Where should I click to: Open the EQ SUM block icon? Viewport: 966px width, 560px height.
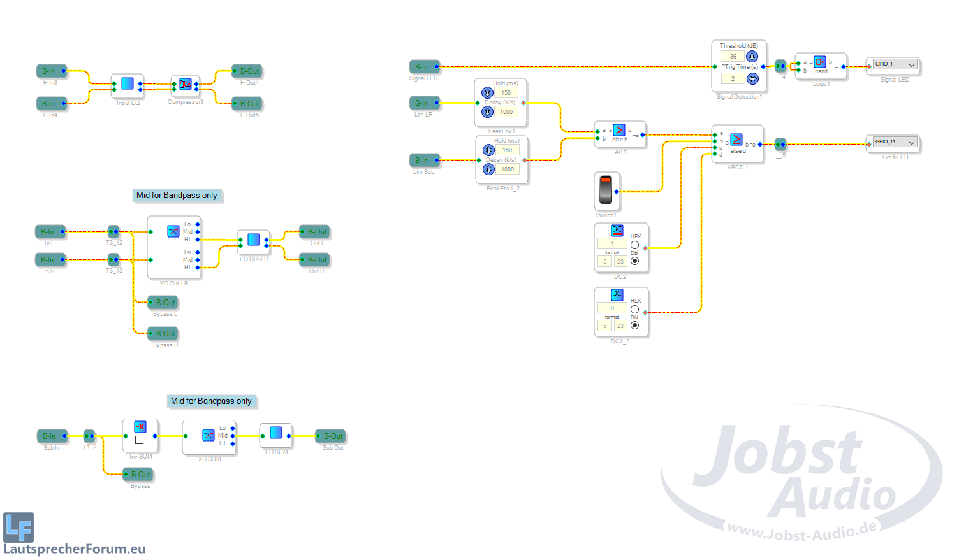tap(276, 433)
